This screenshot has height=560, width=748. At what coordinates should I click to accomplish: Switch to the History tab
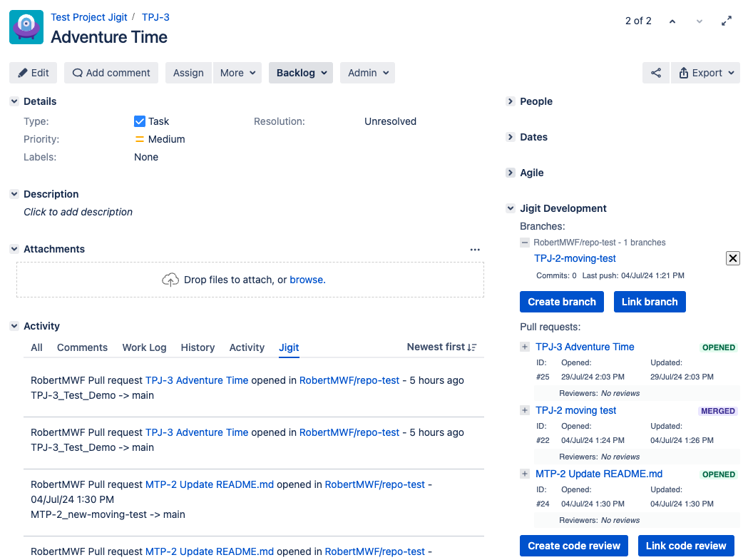point(198,347)
